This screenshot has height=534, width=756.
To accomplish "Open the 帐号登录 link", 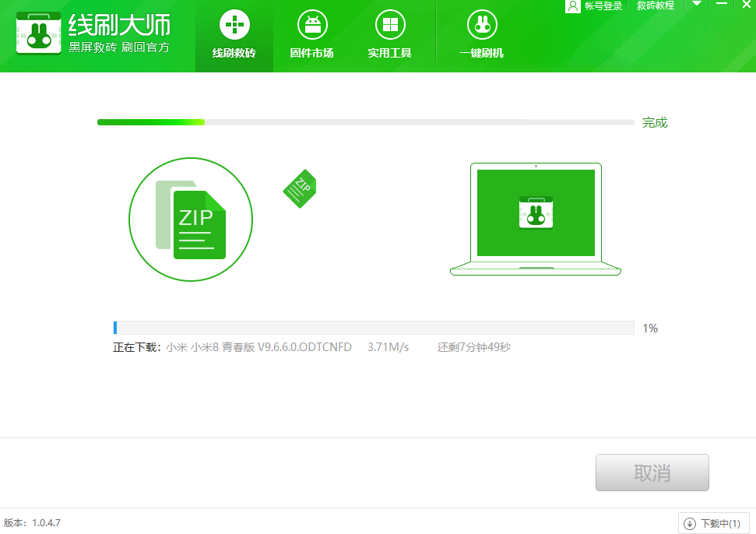I will click(603, 5).
